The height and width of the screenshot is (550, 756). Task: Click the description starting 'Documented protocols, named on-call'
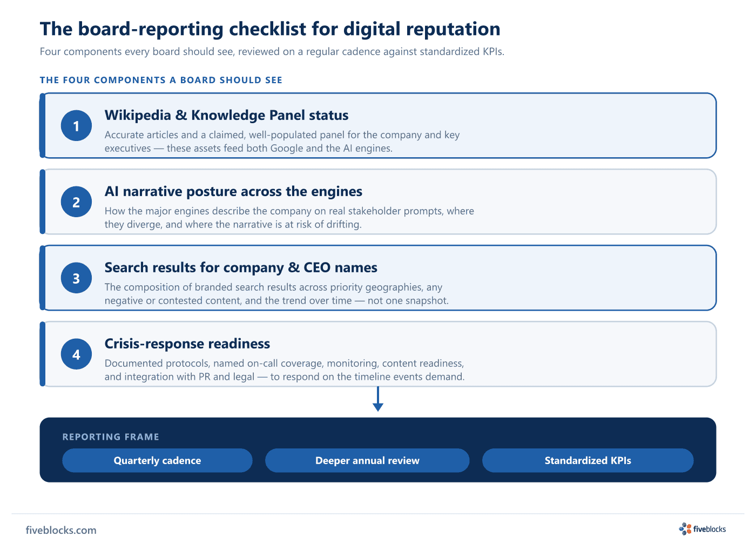[285, 370]
